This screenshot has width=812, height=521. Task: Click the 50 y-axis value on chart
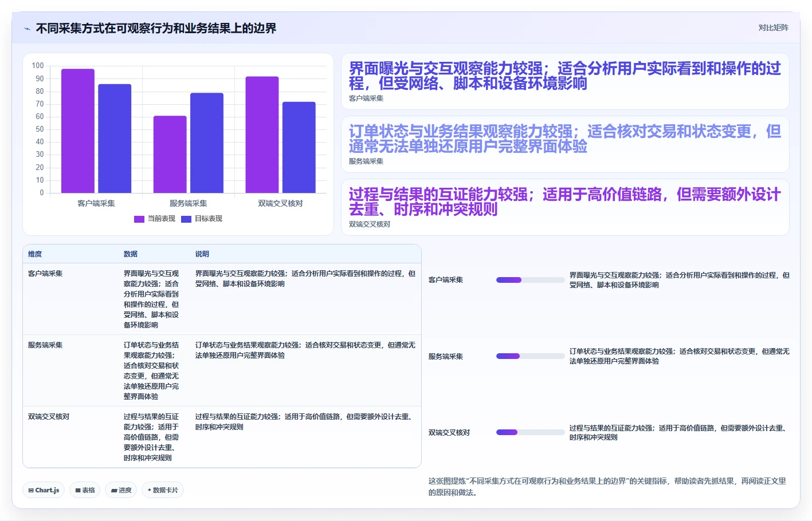(40, 129)
